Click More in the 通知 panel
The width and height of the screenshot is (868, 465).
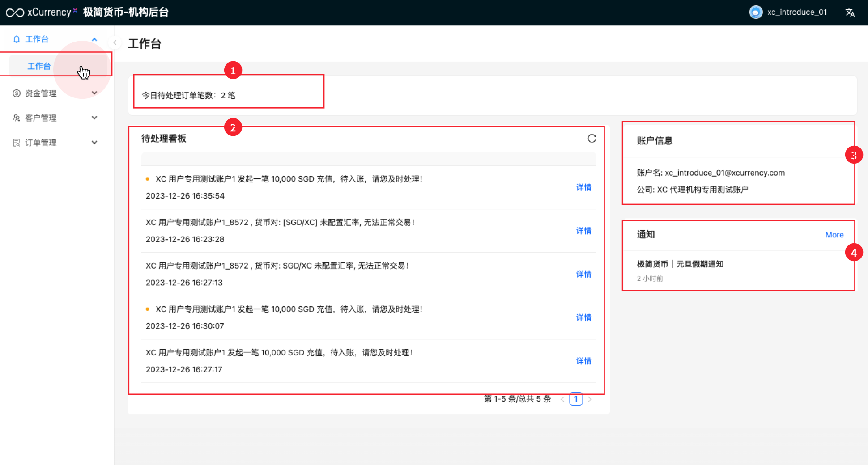834,235
